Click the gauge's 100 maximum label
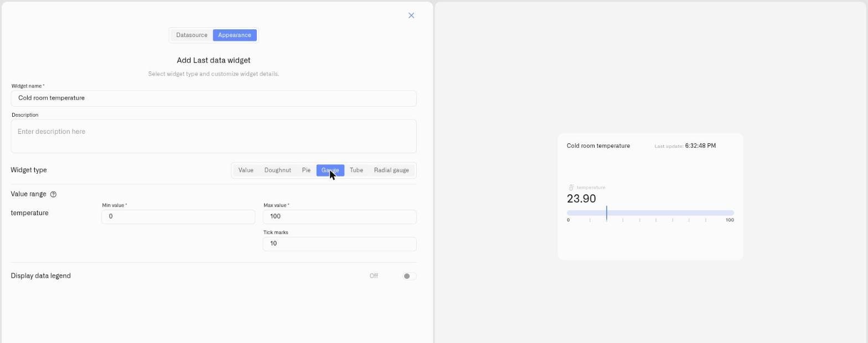This screenshot has height=343, width=868. (730, 220)
